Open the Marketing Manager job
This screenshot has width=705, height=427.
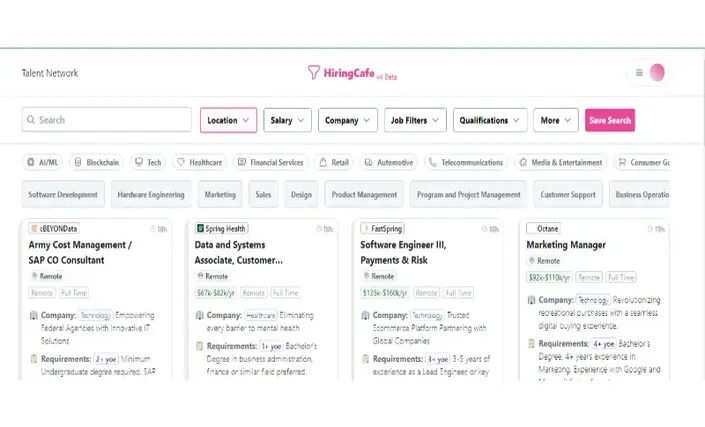(566, 245)
